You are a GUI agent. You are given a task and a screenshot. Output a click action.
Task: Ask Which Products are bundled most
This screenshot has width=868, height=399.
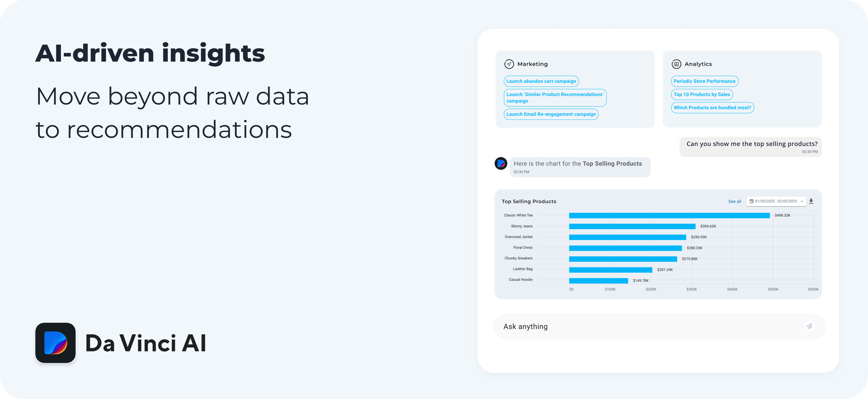pyautogui.click(x=712, y=108)
